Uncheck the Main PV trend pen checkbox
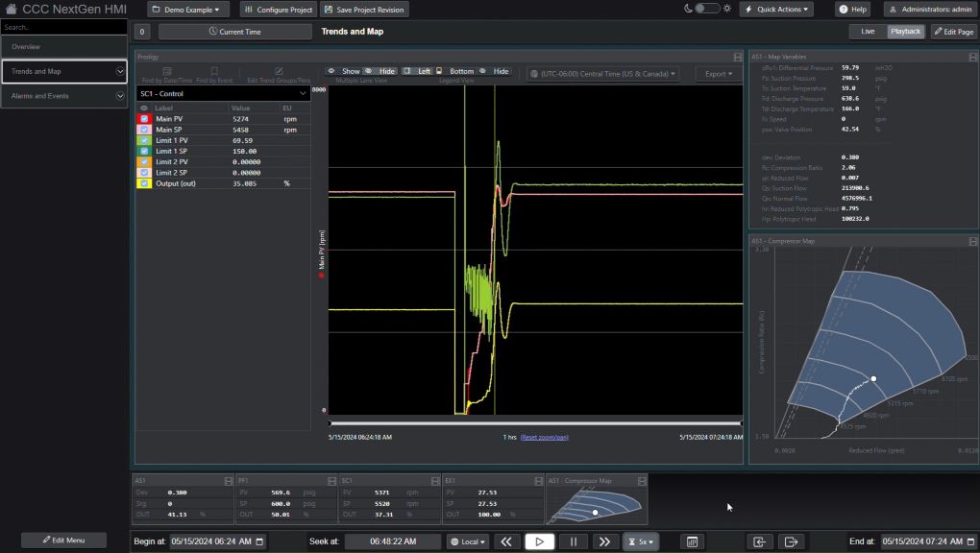980x553 pixels. [x=144, y=119]
